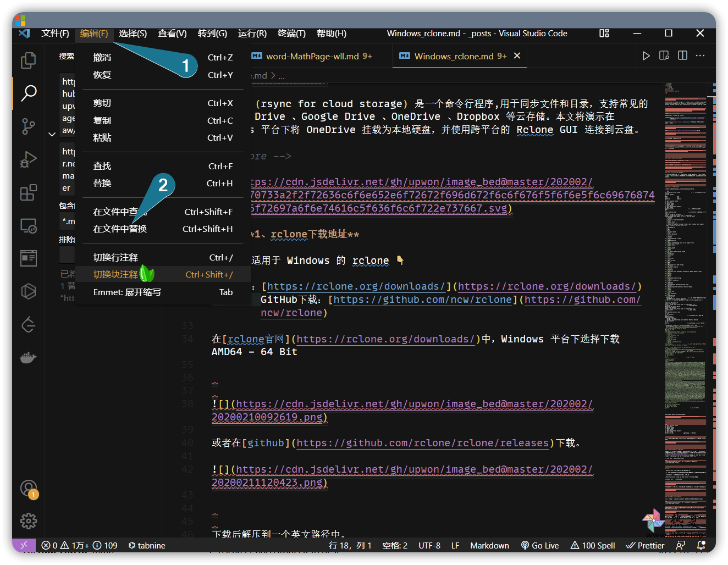
Task: Change language mode from Markdown
Action: pos(489,545)
